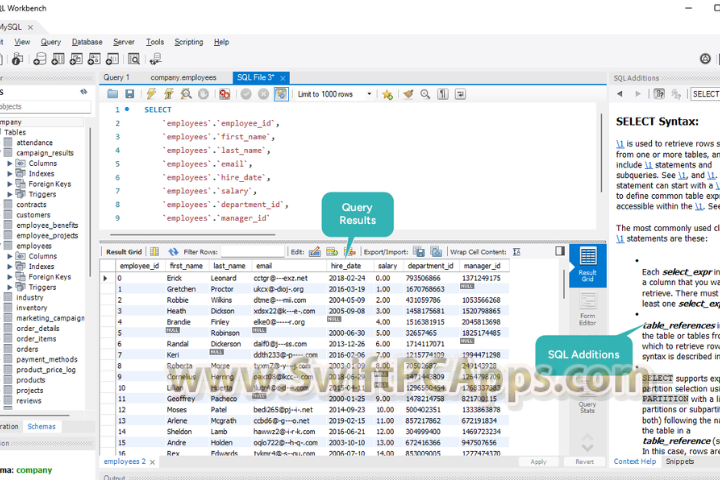
Task: Switch to the Query 1 tab
Action: (x=117, y=78)
